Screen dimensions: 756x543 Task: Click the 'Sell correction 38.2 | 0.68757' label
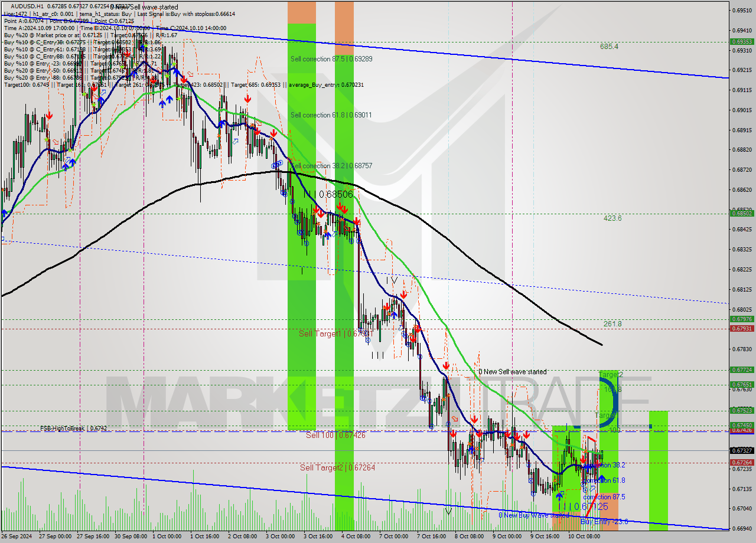pos(331,166)
